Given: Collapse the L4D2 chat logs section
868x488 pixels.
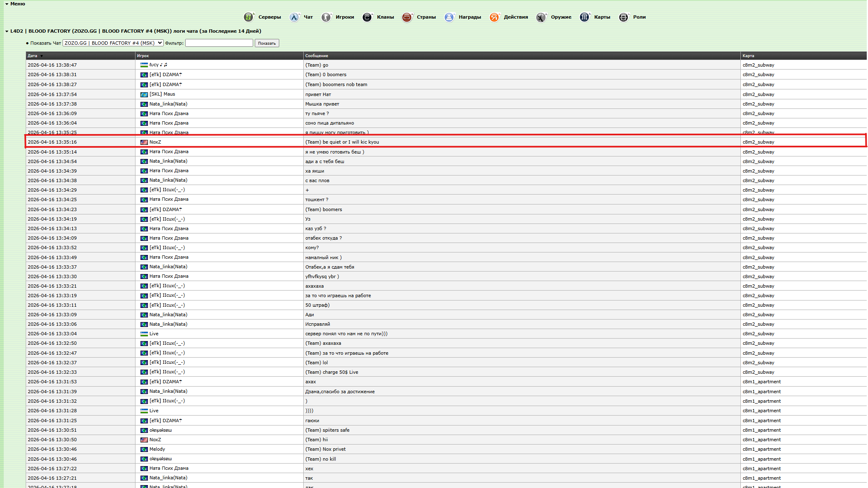Looking at the screenshot, I should [7, 31].
